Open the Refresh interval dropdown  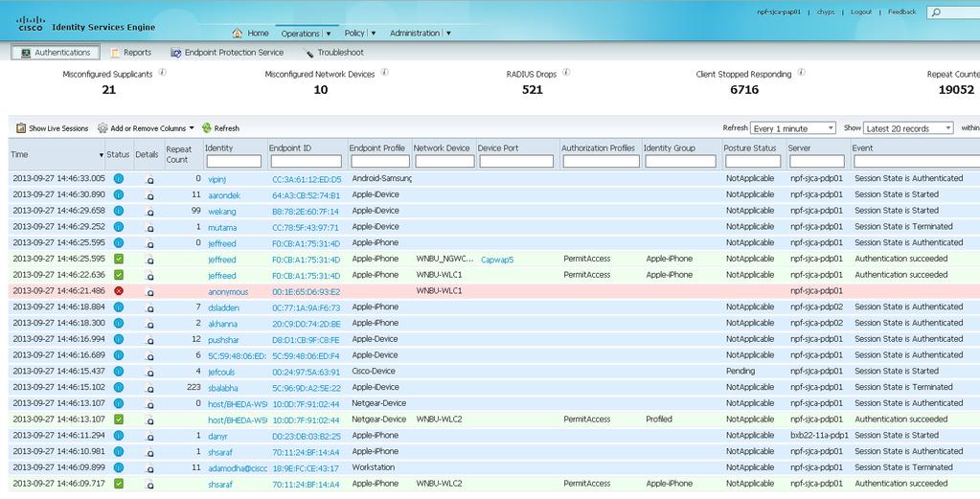793,128
